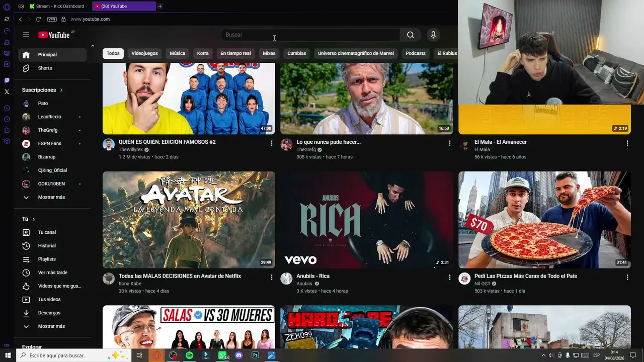
Task: Open the Windows Start menu
Action: coord(8,355)
